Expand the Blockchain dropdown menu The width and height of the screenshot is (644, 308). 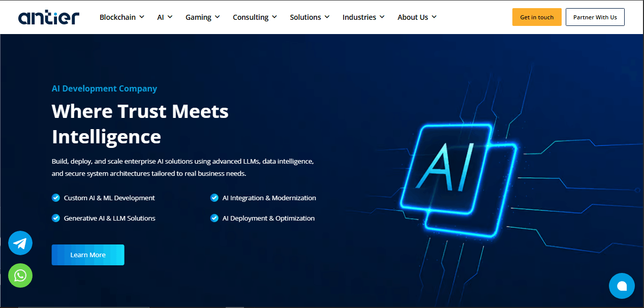click(122, 17)
